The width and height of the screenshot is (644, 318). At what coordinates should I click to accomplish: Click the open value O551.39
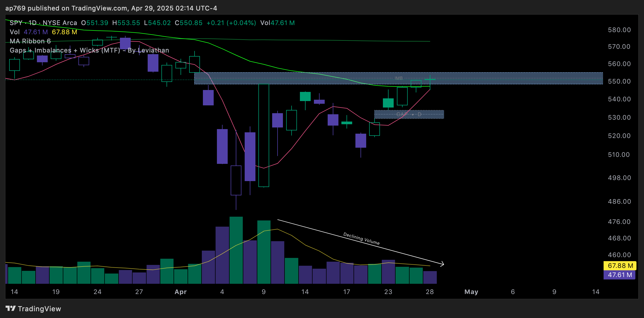point(95,23)
